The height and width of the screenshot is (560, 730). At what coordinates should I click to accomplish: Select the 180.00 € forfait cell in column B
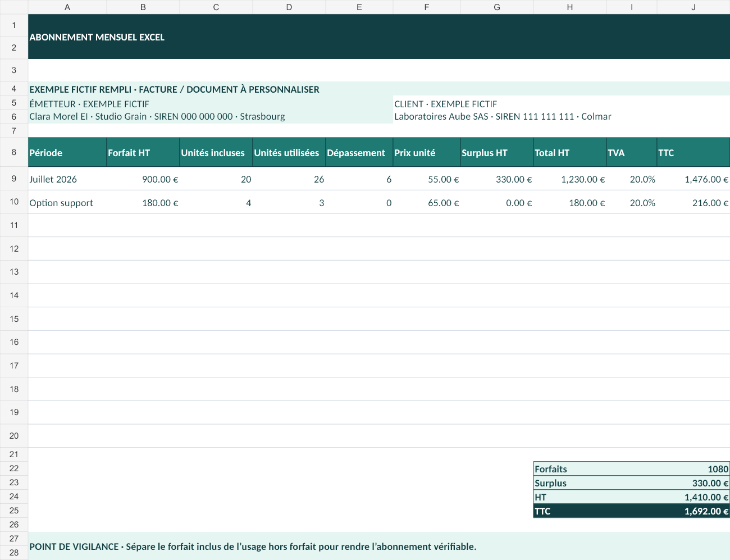143,202
